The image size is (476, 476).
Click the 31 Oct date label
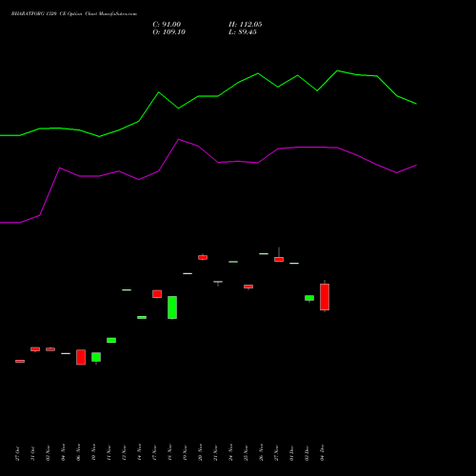click(x=32, y=453)
